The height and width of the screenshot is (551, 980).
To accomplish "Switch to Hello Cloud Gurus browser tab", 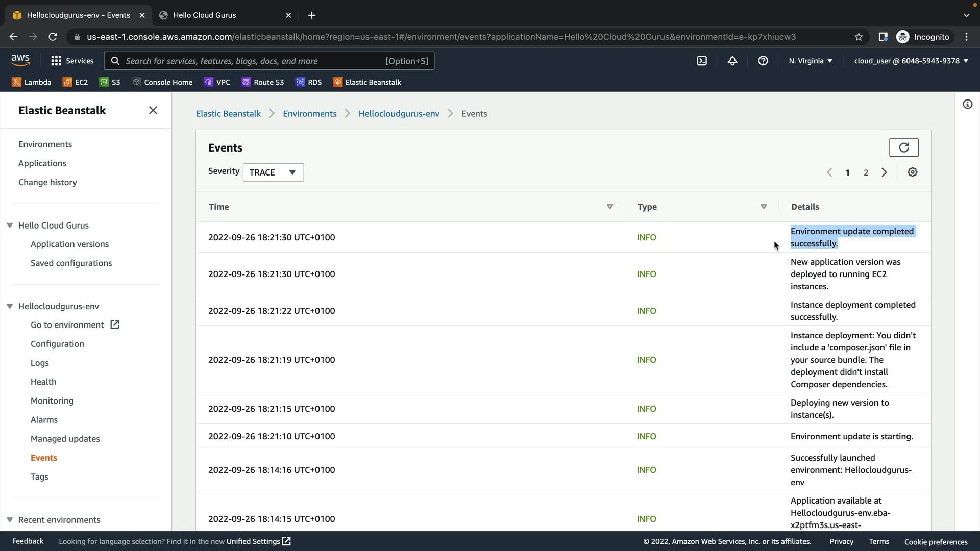I will tap(204, 15).
